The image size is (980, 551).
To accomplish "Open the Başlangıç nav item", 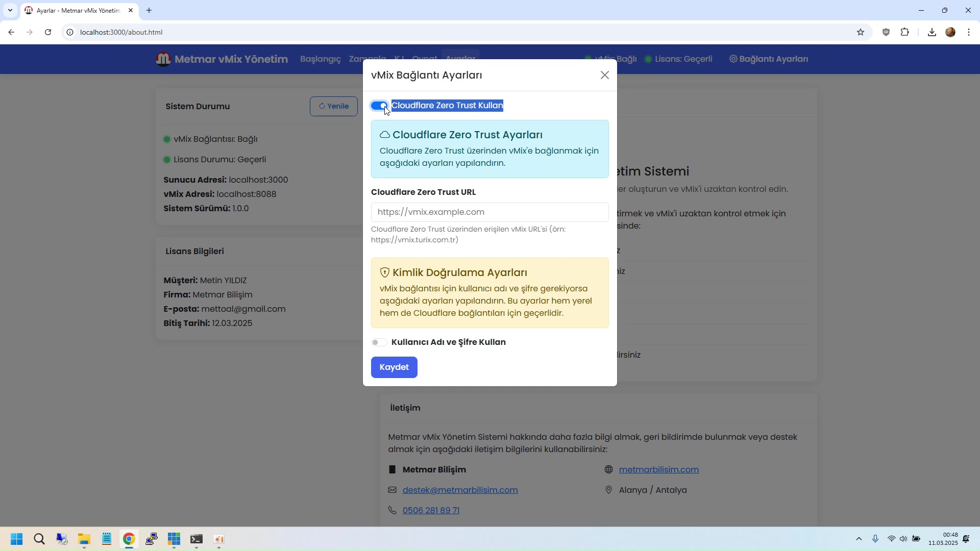I will click(x=321, y=59).
